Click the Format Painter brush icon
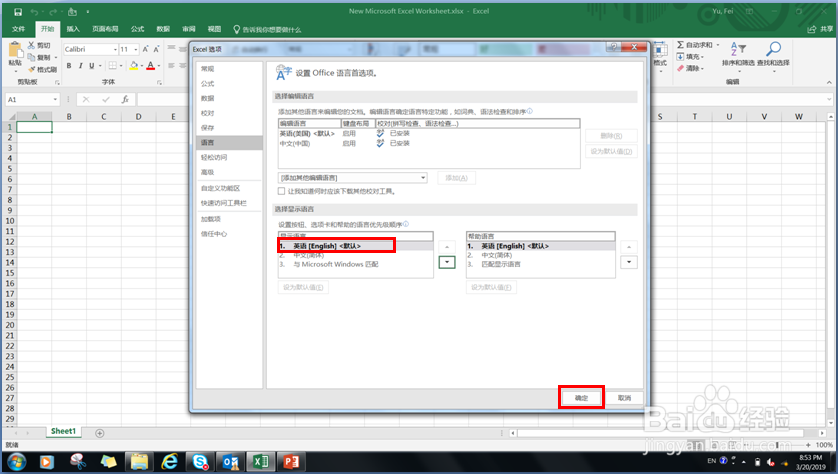The image size is (838, 474). point(32,69)
